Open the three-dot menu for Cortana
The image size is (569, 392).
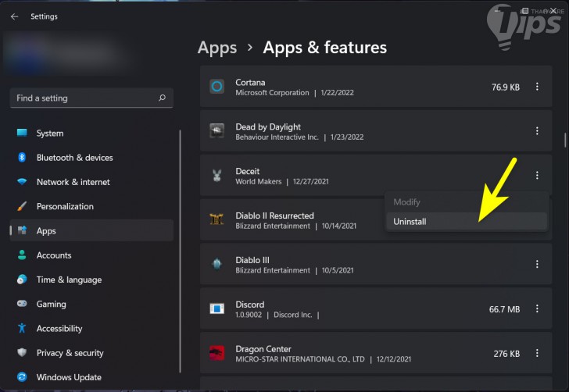point(537,87)
